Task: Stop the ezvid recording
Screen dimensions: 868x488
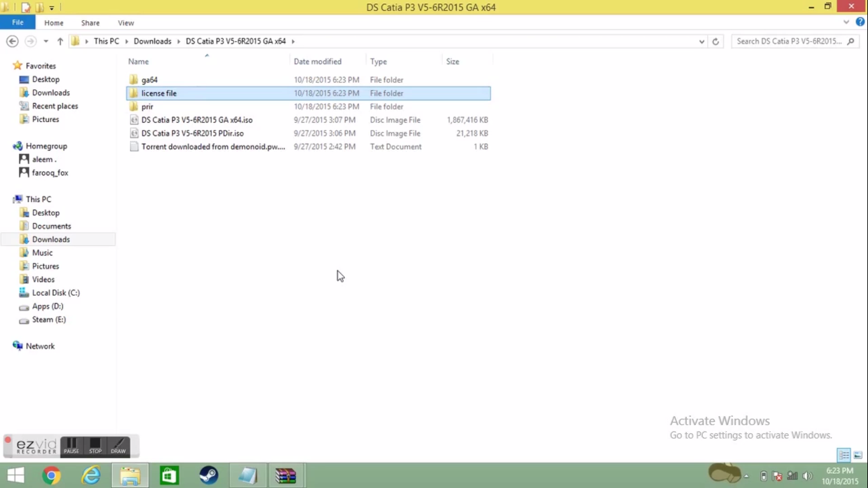Action: pos(95,446)
